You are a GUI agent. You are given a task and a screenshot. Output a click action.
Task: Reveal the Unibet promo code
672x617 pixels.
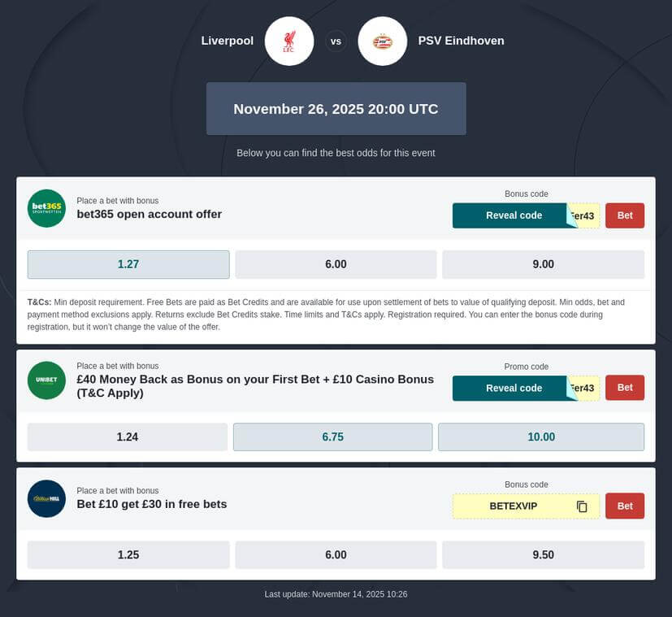(x=514, y=388)
